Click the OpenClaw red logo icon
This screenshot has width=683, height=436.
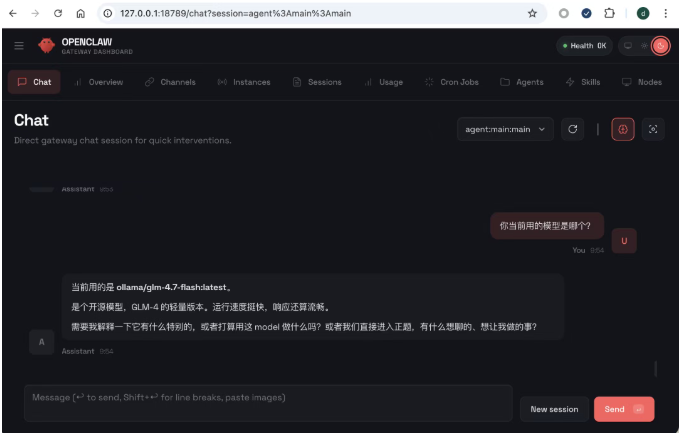coord(46,46)
